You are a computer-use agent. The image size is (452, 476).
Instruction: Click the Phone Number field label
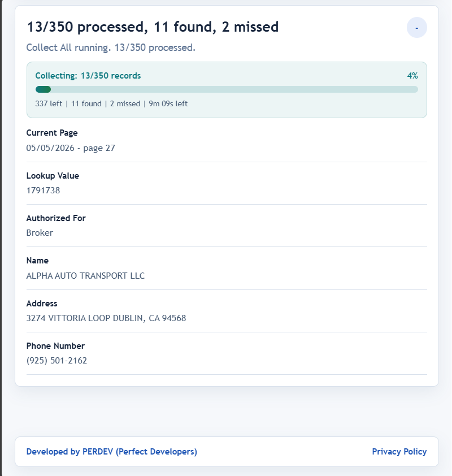click(x=55, y=346)
